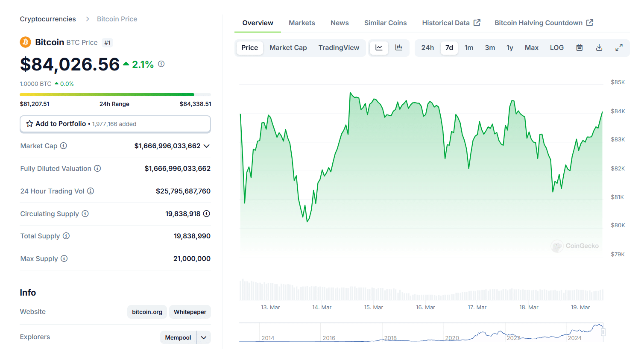Click 24h high value $84,338.51
The width and height of the screenshot is (644, 349).
pyautogui.click(x=195, y=104)
